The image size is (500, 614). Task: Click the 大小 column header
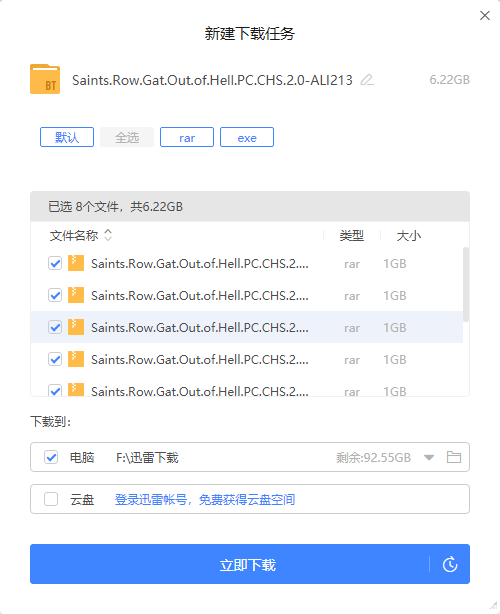pos(409,236)
